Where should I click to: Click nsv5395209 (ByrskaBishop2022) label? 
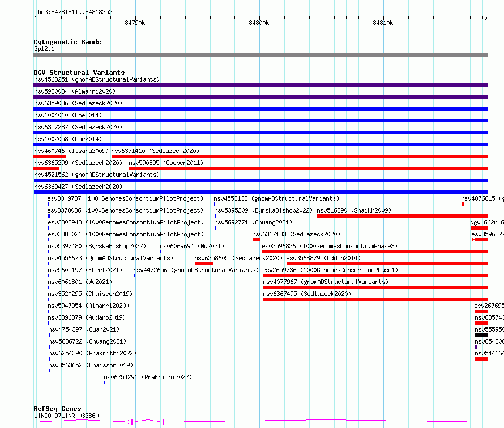(263, 210)
